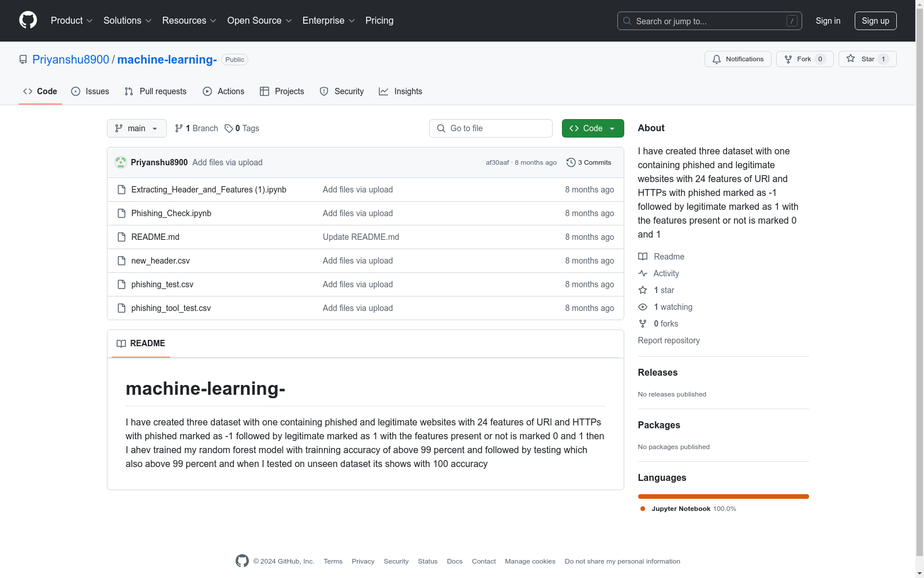Click the shield icon on the Security tab
Viewport: 924px width, 578px height.
[x=324, y=91]
